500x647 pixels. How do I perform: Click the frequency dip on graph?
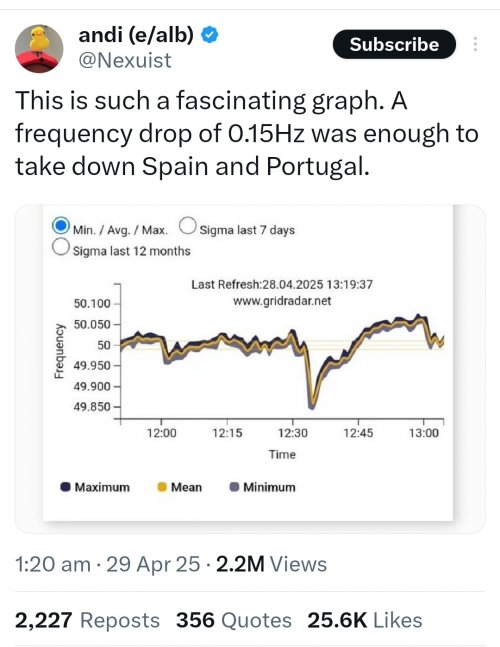[312, 402]
